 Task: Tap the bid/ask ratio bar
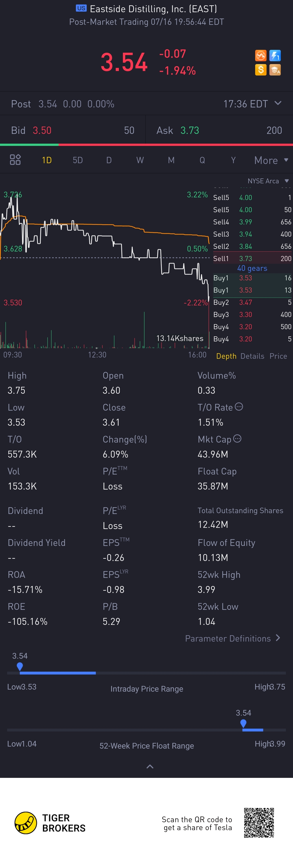pyautogui.click(x=146, y=144)
